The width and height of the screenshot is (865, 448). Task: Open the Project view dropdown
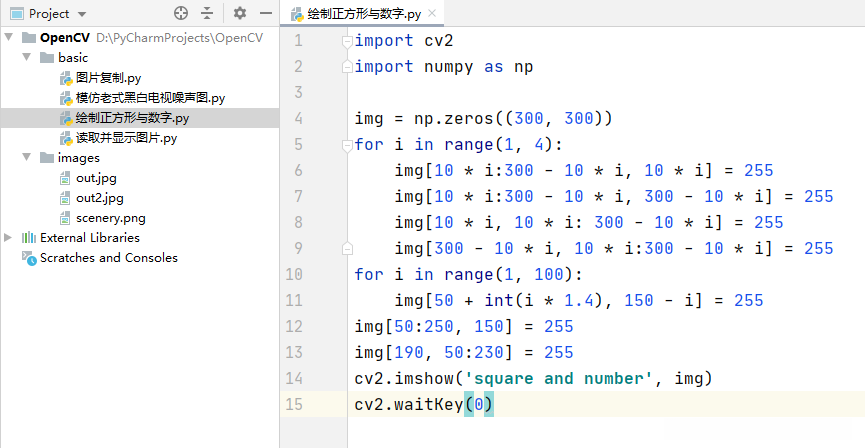(82, 14)
